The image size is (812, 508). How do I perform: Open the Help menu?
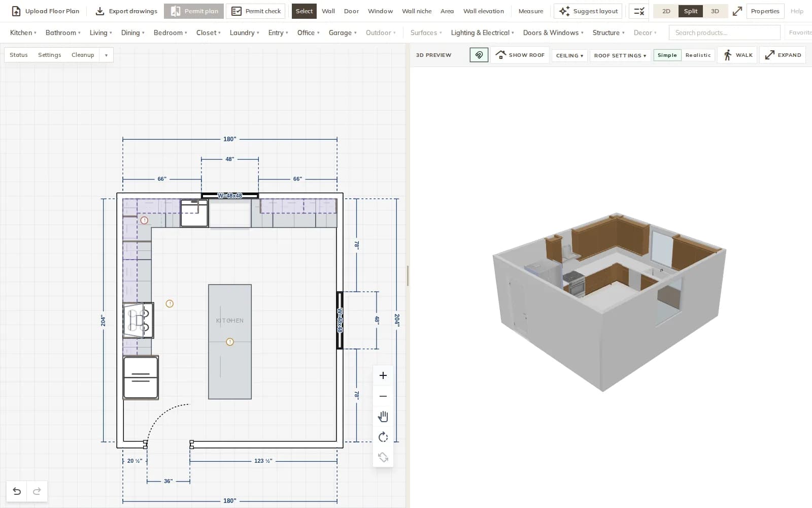coord(797,11)
